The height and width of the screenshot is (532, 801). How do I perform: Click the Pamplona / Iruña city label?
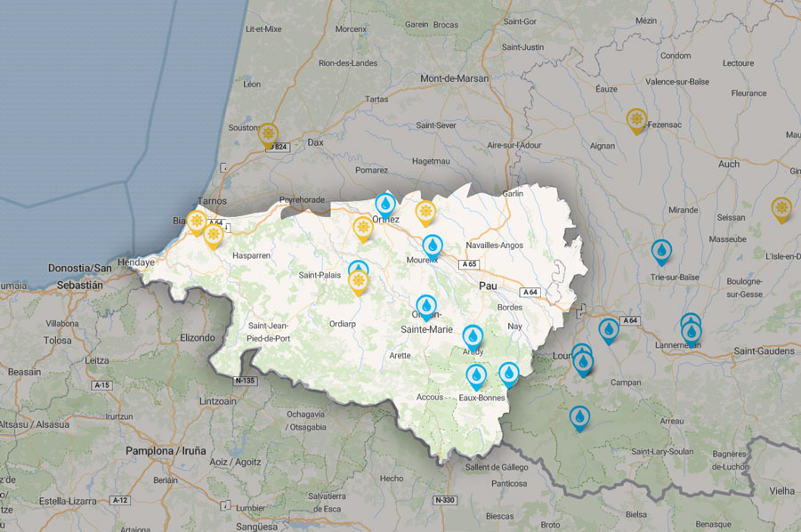(x=166, y=451)
